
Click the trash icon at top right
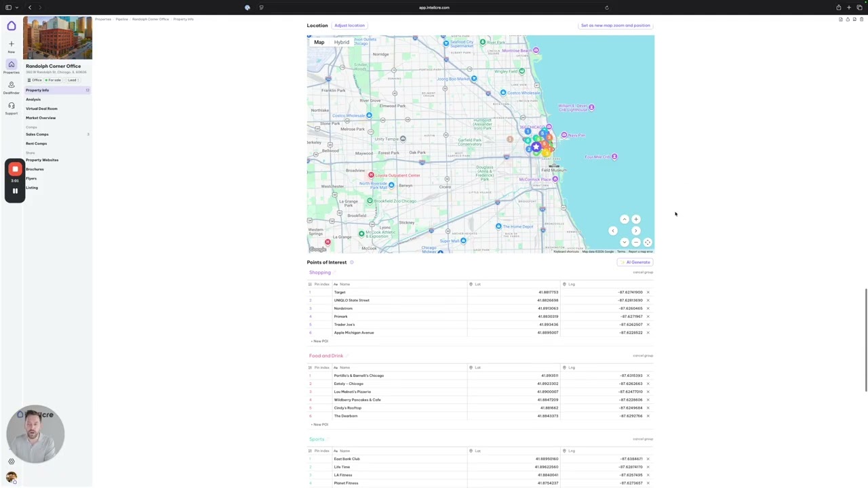(x=862, y=20)
